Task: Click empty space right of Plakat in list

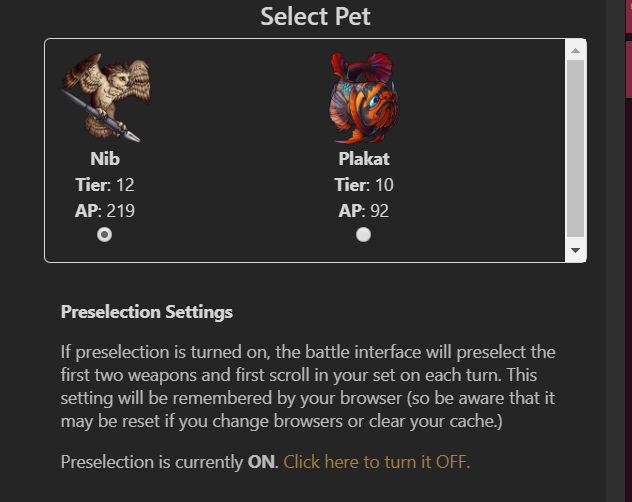Action: click(480, 150)
